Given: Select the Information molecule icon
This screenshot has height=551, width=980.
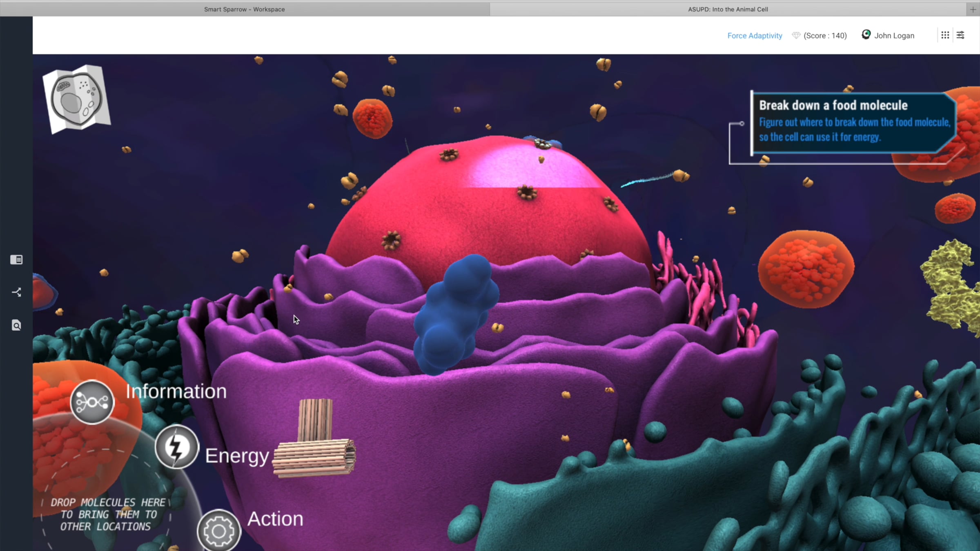Looking at the screenshot, I should 92,402.
